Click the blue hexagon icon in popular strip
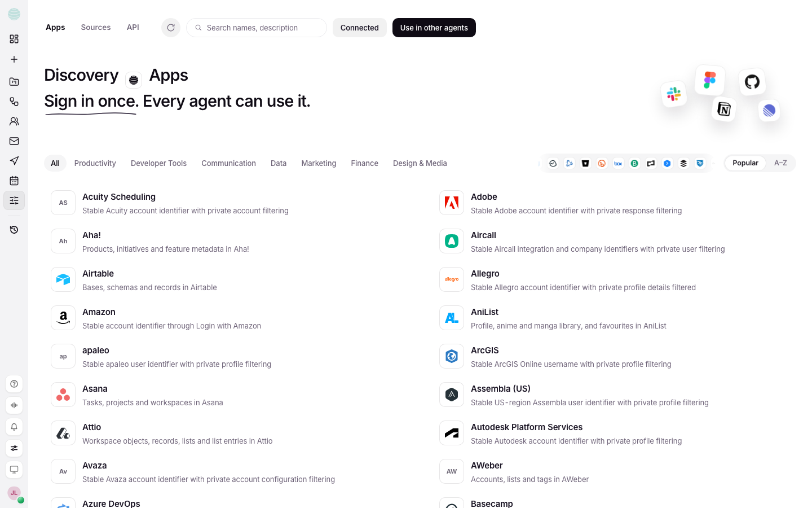The width and height of the screenshot is (812, 508). pyautogui.click(x=667, y=163)
